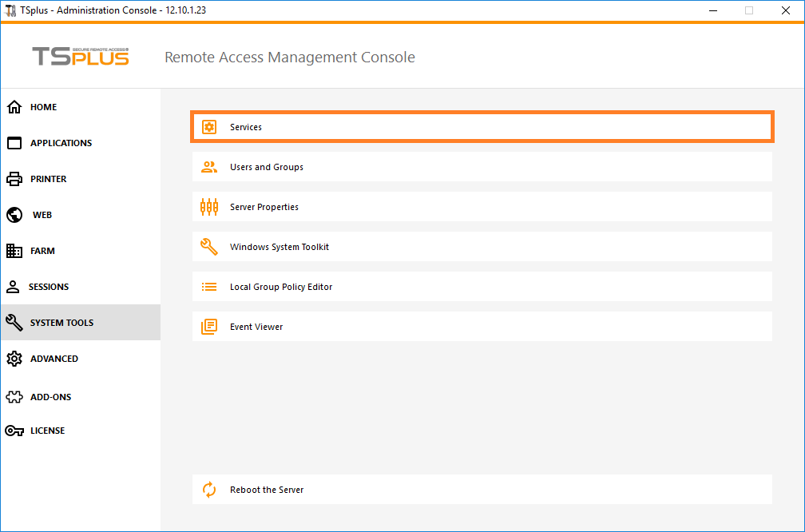
Task: Click the Reboot circular arrows icon
Action: pos(209,490)
